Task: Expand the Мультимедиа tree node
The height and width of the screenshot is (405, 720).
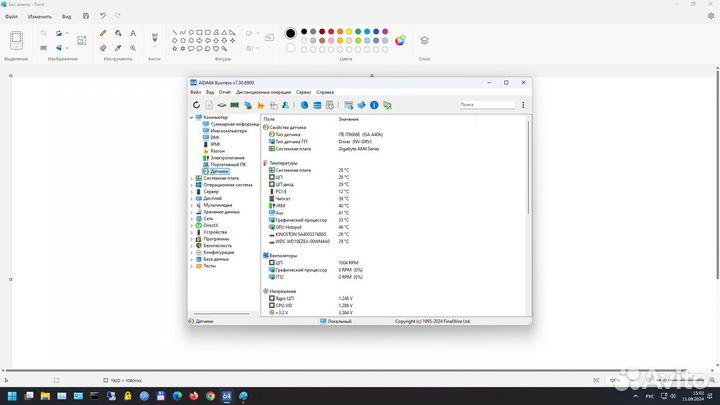Action: (x=192, y=205)
